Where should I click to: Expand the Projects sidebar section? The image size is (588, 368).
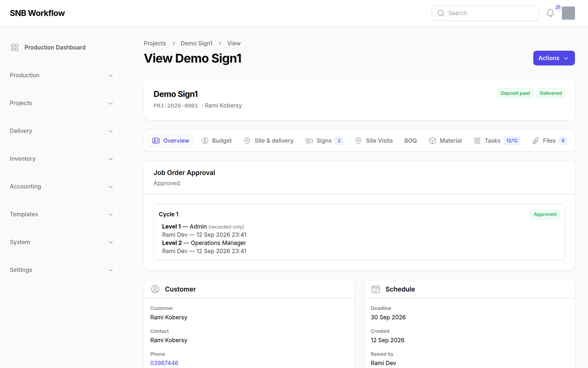pyautogui.click(x=61, y=103)
